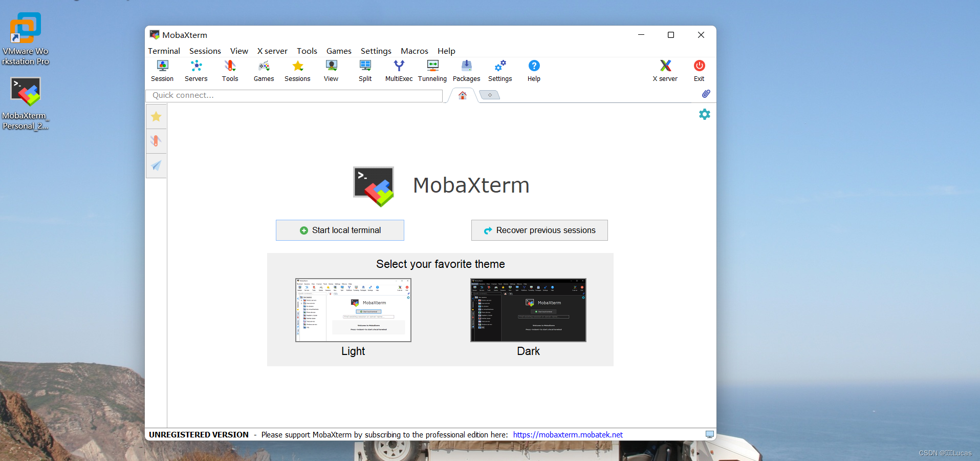Open the Games menu
This screenshot has height=461, width=980.
coord(339,51)
